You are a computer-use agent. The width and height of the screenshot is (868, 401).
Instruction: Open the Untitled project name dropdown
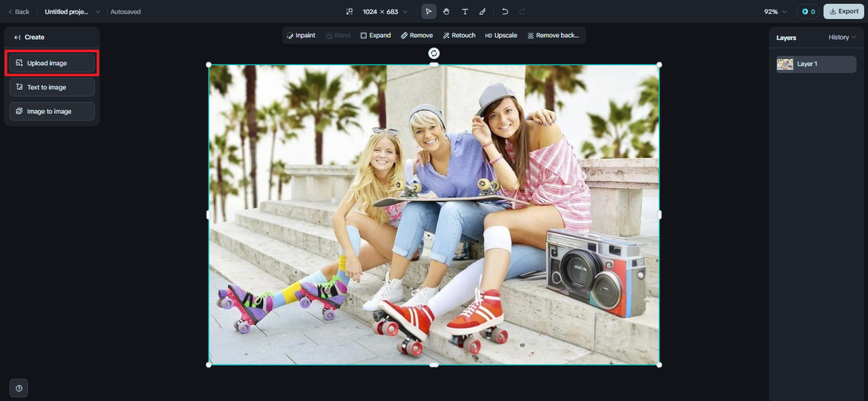point(73,12)
